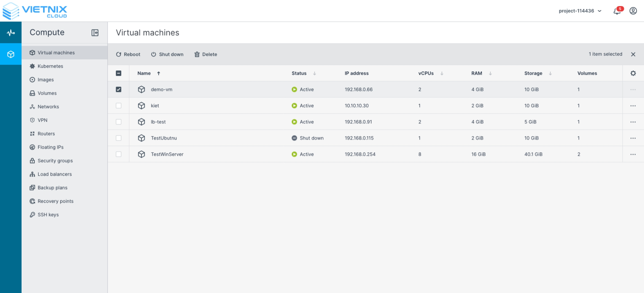The height and width of the screenshot is (293, 644).
Task: Open Recovery points in sidebar
Action: click(x=65, y=201)
